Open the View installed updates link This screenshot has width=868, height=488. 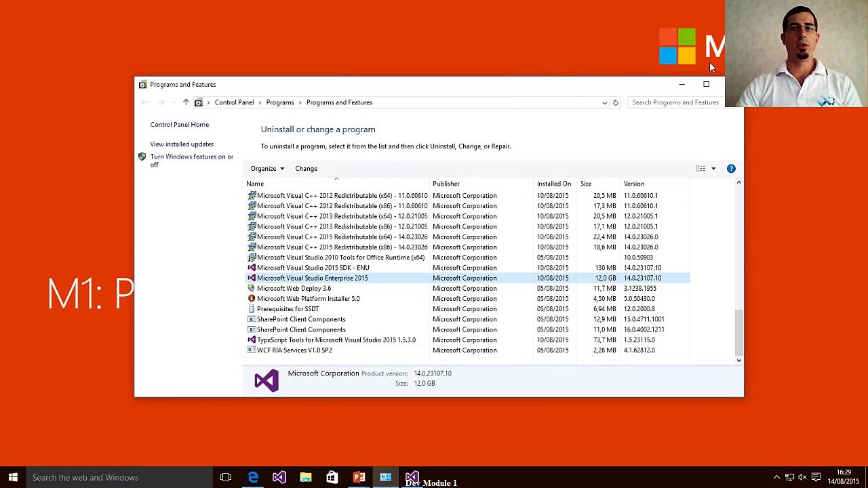coord(182,144)
